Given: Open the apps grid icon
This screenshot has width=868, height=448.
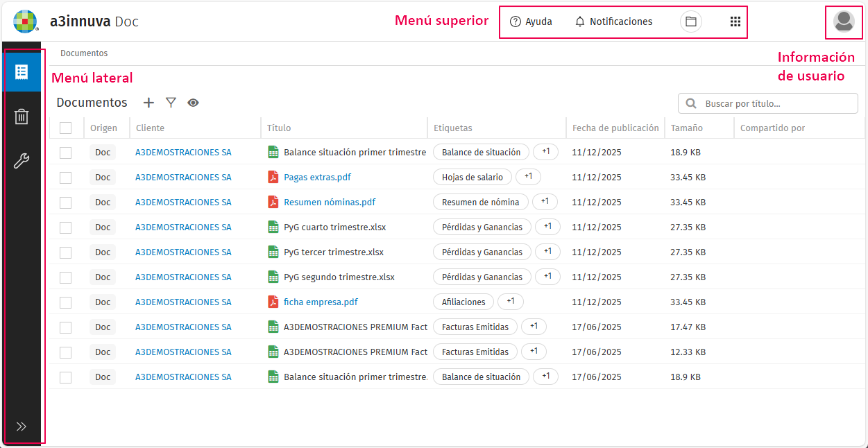Looking at the screenshot, I should 735,21.
